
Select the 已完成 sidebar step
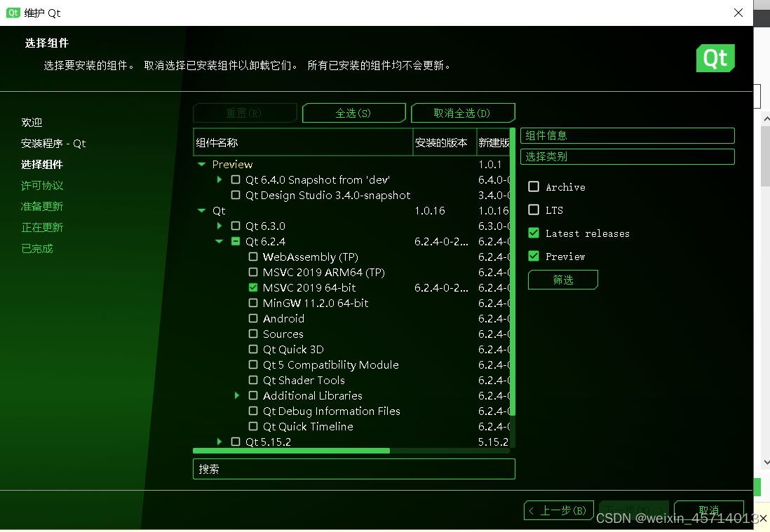pos(37,249)
